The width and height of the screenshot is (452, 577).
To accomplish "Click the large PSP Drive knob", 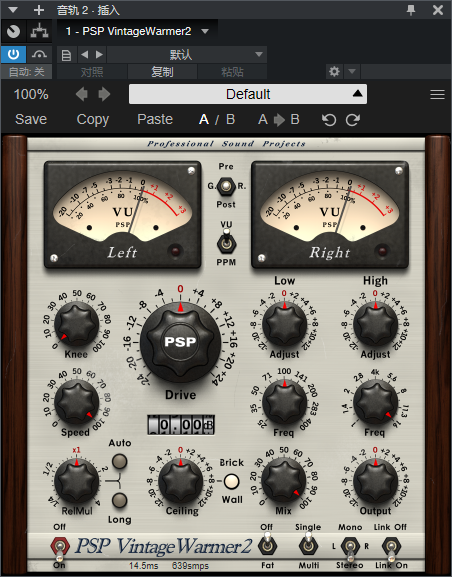I will point(180,341).
